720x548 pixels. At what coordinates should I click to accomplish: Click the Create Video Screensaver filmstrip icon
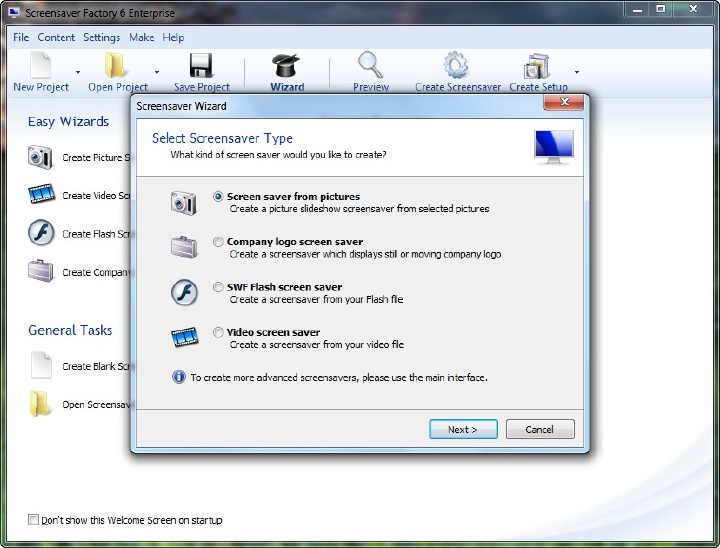41,196
